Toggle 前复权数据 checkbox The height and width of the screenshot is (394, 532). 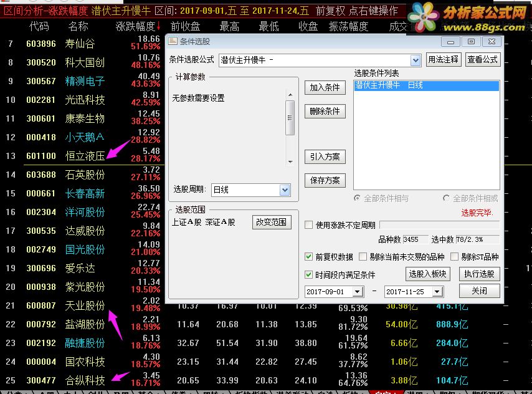point(308,257)
